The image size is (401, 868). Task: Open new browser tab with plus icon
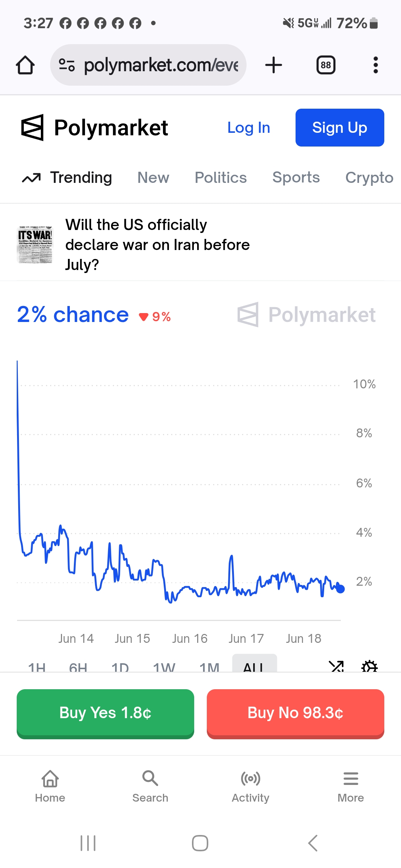click(274, 65)
